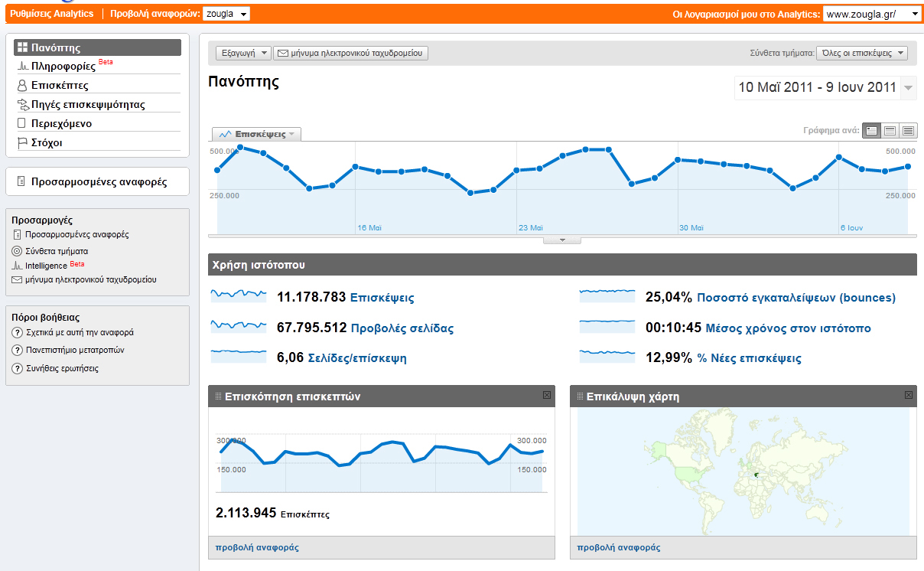Screen dimensions: 924x571
Task: Close the Επικάλυψη χάρτη widget
Action: click(x=908, y=396)
